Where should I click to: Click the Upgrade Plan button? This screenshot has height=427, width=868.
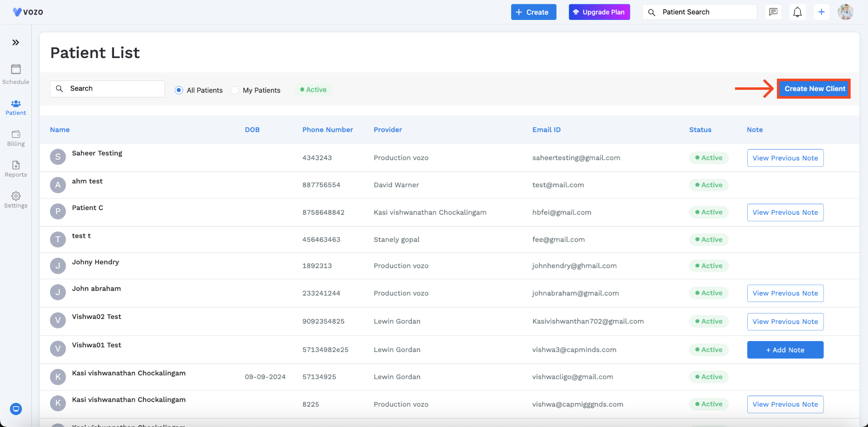[599, 12]
